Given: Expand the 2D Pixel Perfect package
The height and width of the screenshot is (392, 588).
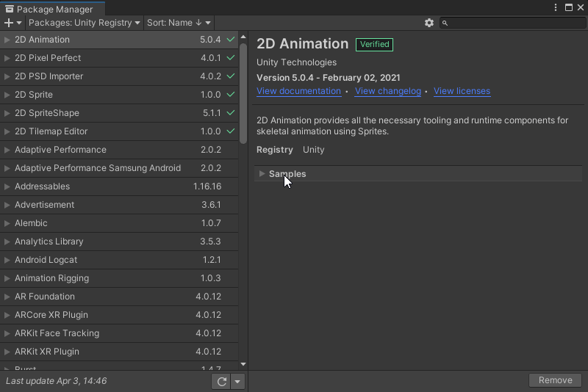Looking at the screenshot, I should 7,58.
